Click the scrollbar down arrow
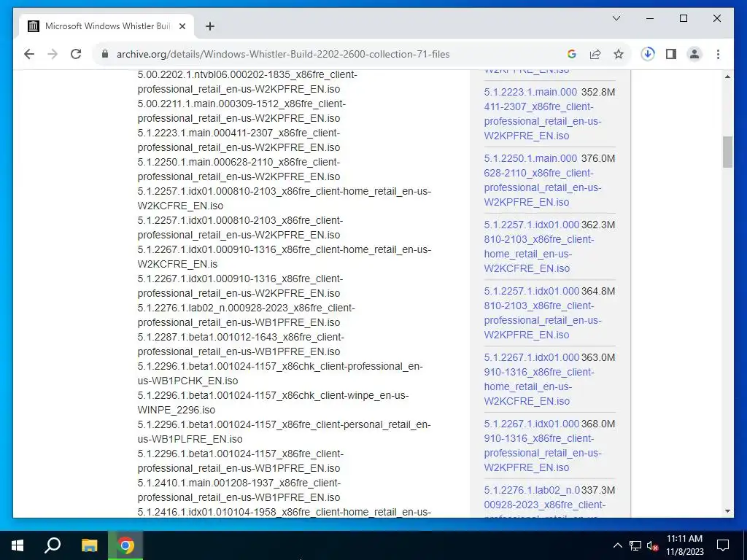Screen dimensions: 747x560 pyautogui.click(x=727, y=511)
